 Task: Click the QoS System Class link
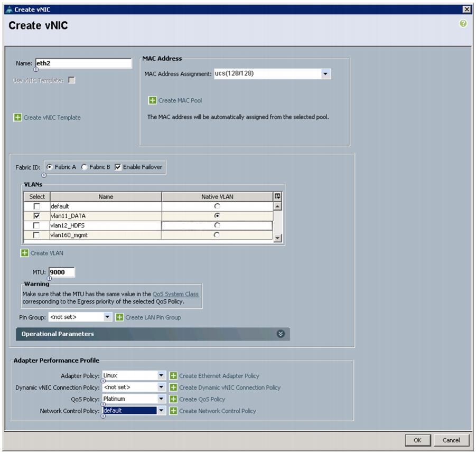[175, 294]
